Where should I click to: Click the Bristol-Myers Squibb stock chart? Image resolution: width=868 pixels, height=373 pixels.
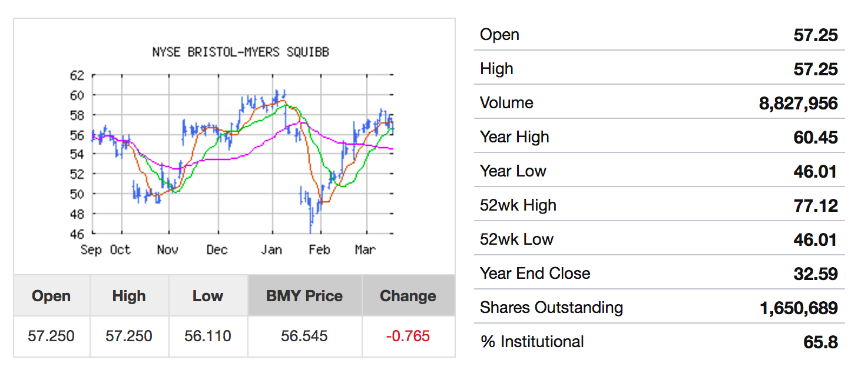[241, 154]
